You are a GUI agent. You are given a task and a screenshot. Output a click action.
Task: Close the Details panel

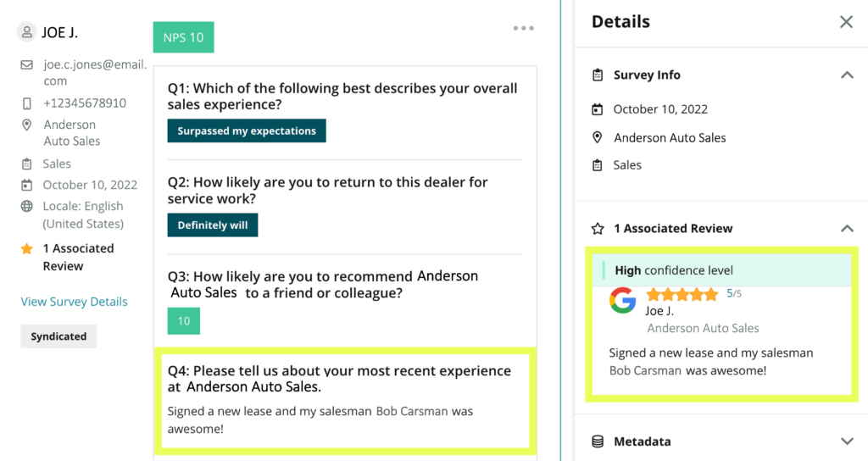click(846, 22)
